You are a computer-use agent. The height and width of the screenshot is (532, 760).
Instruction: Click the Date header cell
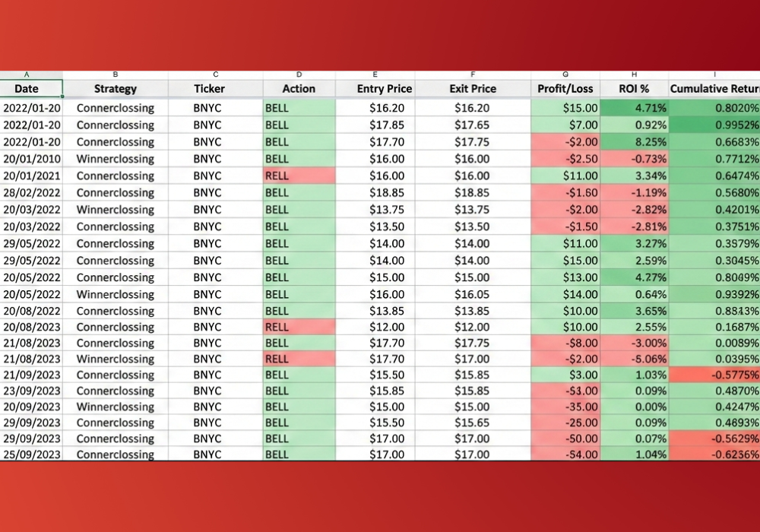(x=27, y=89)
